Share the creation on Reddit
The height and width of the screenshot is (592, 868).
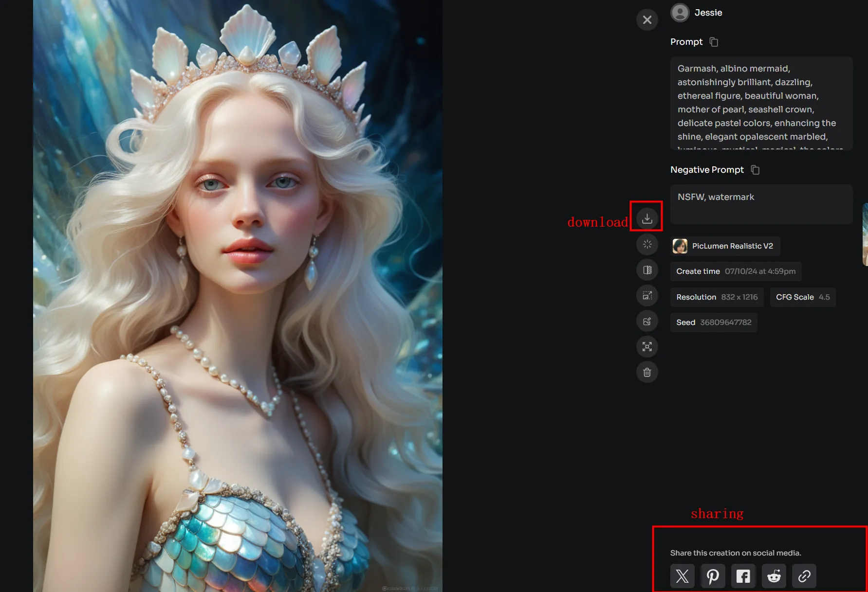coord(774,576)
